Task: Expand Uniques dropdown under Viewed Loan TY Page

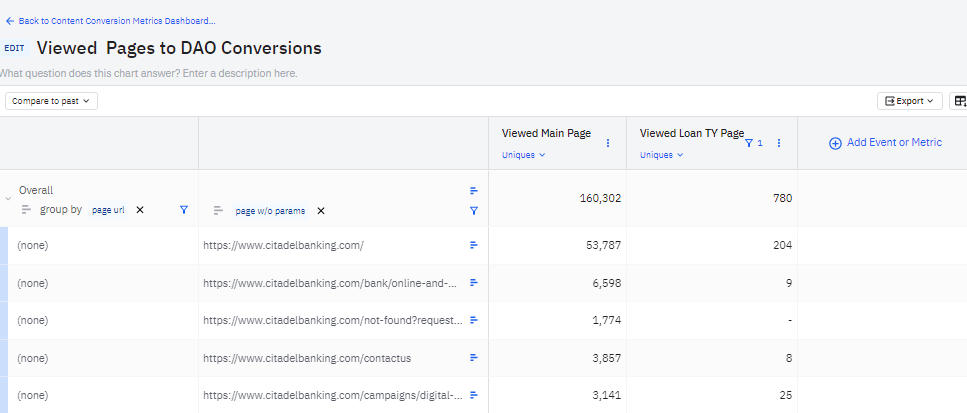Action: (x=662, y=155)
